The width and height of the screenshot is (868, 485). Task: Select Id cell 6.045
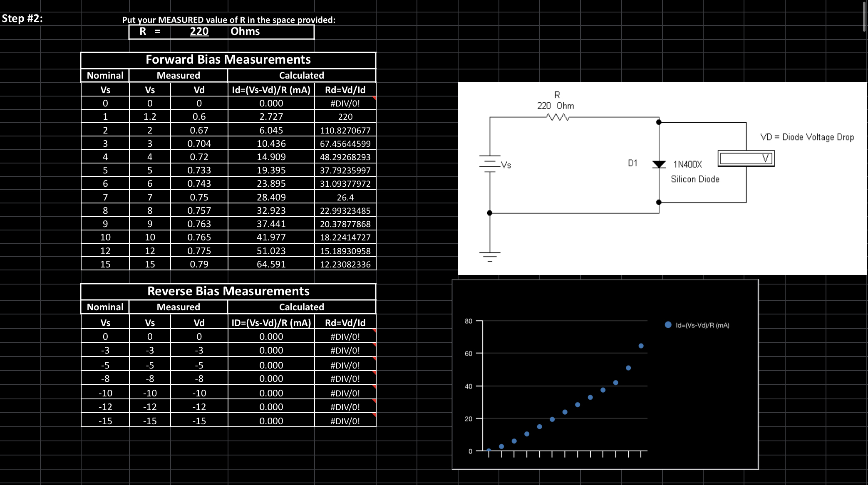tap(271, 130)
